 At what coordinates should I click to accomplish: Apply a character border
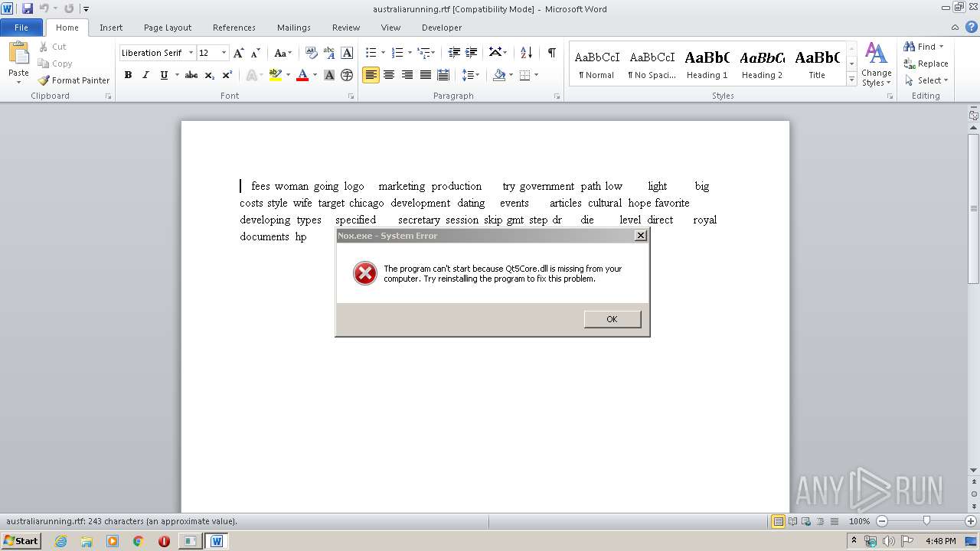(x=347, y=53)
